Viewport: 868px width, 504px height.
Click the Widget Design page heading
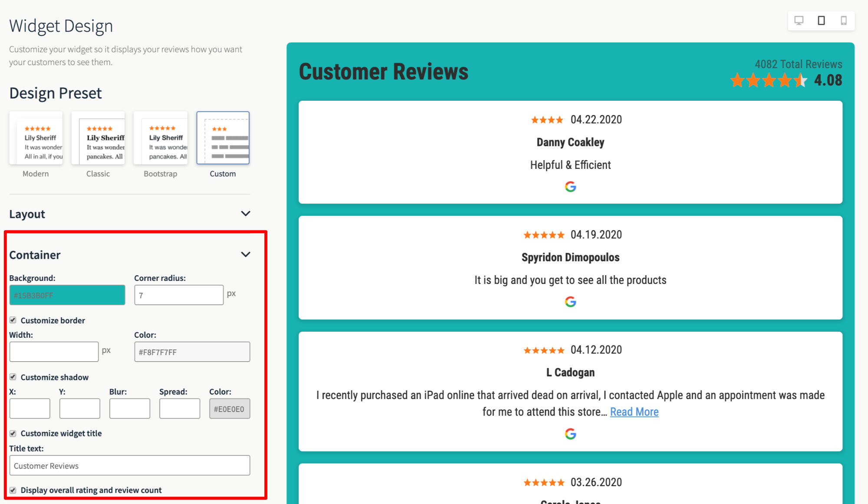(x=61, y=26)
